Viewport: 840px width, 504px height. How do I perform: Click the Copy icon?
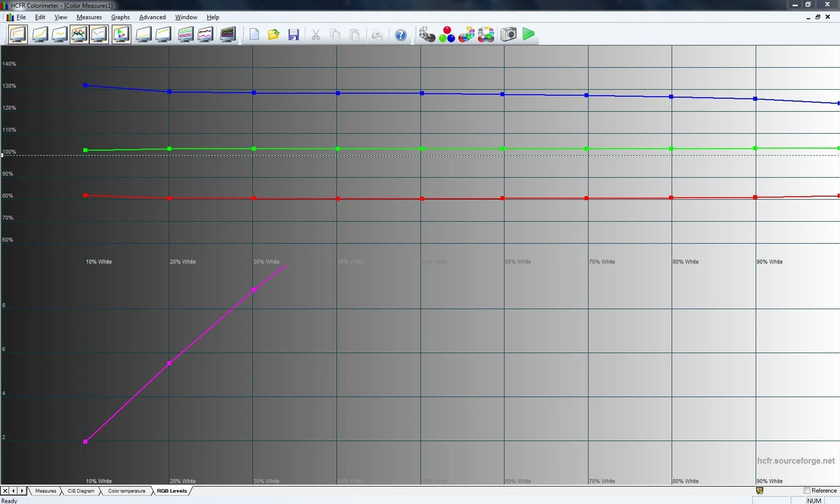pos(336,34)
